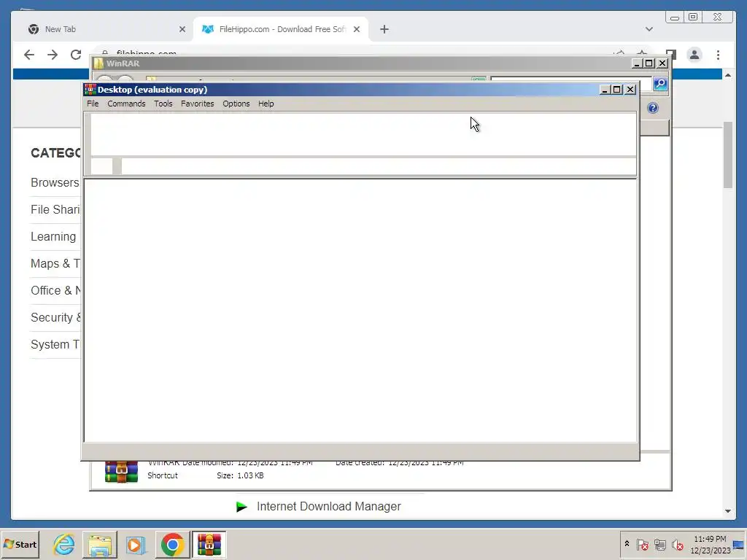Open the Chrome three-dot menu
The height and width of the screenshot is (560, 747).
tap(718, 55)
